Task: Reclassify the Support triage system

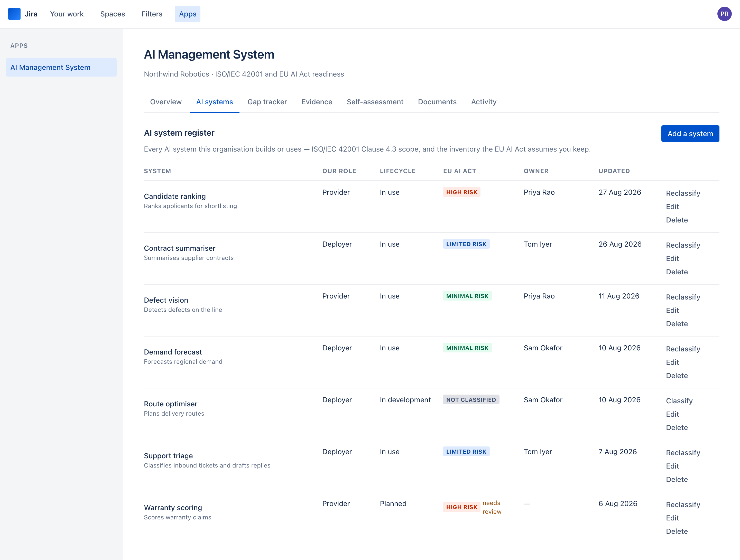Action: 683,453
